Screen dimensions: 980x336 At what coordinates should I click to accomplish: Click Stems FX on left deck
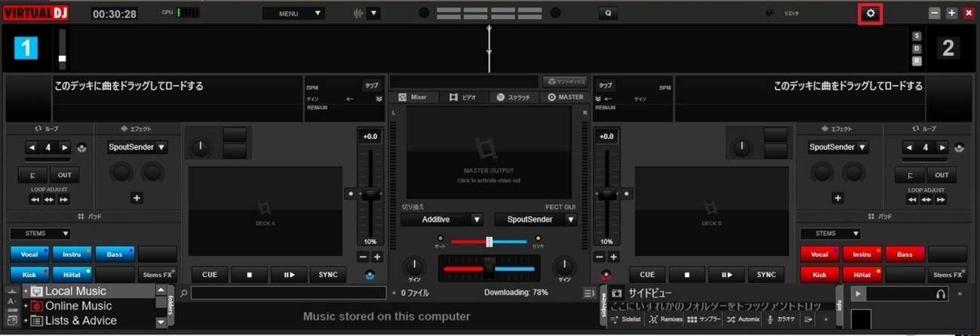(x=157, y=275)
